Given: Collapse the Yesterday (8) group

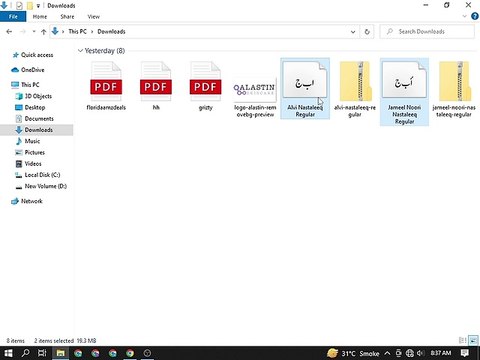Looking at the screenshot, I should pyautogui.click(x=80, y=51).
